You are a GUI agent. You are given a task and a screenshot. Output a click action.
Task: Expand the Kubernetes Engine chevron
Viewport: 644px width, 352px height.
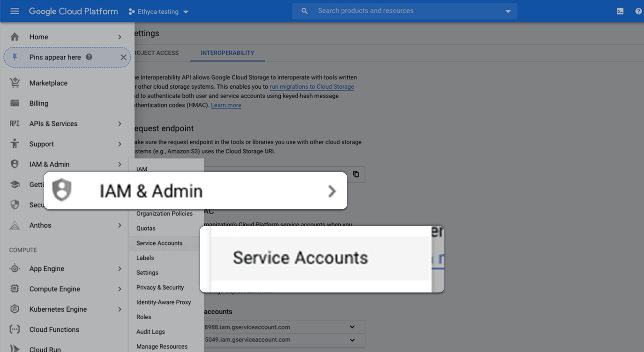[x=120, y=309]
